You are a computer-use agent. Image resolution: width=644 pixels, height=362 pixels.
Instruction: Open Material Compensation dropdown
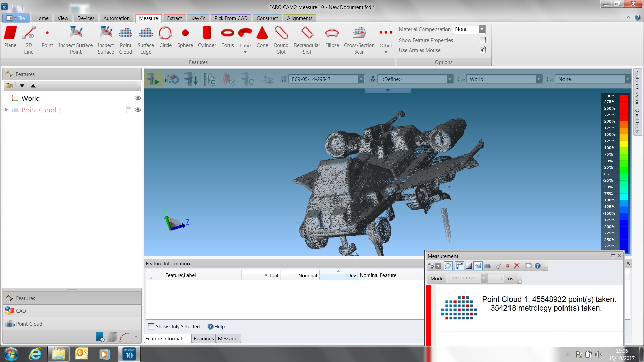(482, 29)
